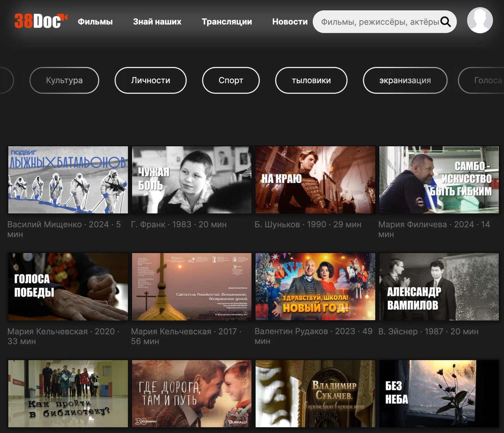The image size is (504, 433).
Task: Open Где дорога, там и путь thumbnail
Action: coord(192,394)
